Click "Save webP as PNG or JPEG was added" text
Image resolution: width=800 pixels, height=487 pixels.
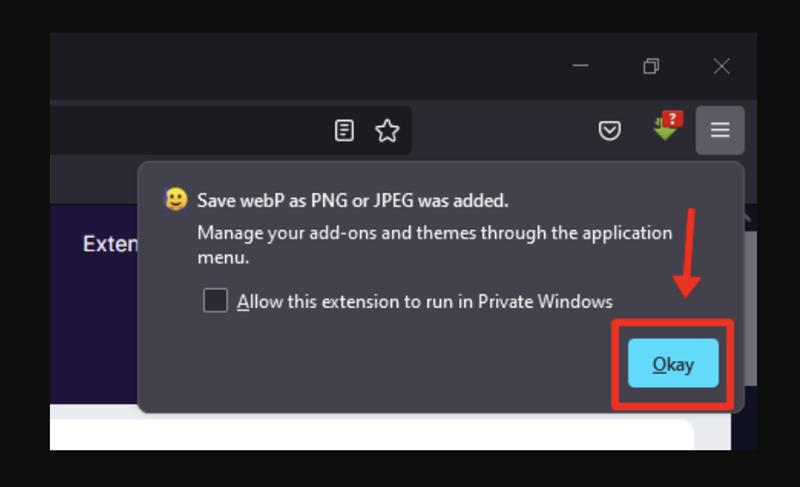(x=352, y=200)
